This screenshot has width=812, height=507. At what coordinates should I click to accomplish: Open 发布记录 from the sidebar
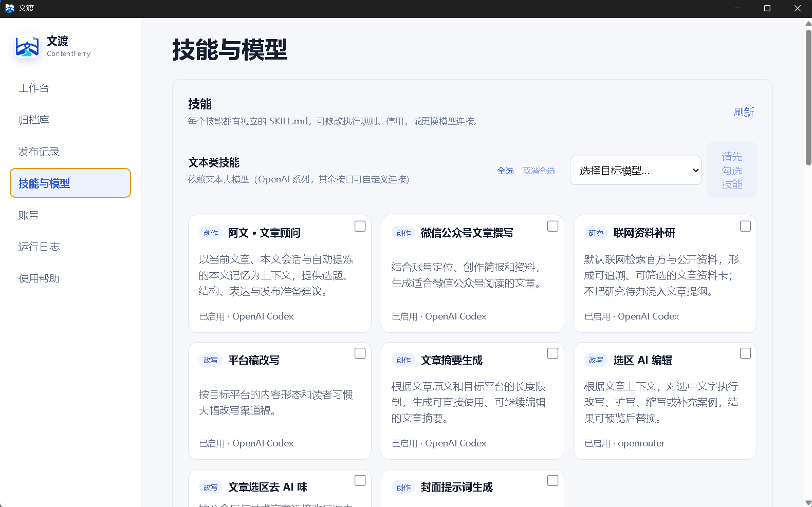point(70,152)
